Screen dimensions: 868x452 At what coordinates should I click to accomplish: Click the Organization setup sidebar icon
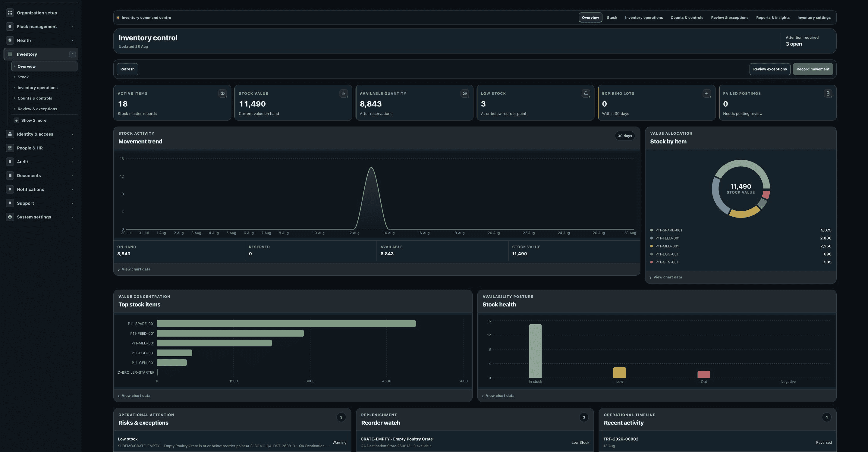click(x=10, y=13)
